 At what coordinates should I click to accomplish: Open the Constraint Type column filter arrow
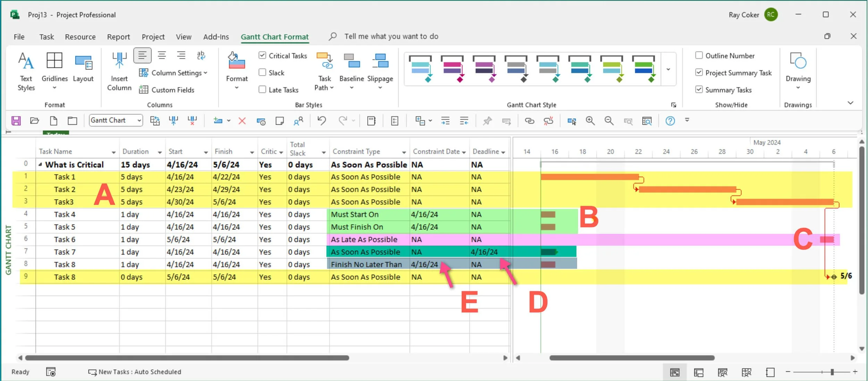click(x=404, y=152)
